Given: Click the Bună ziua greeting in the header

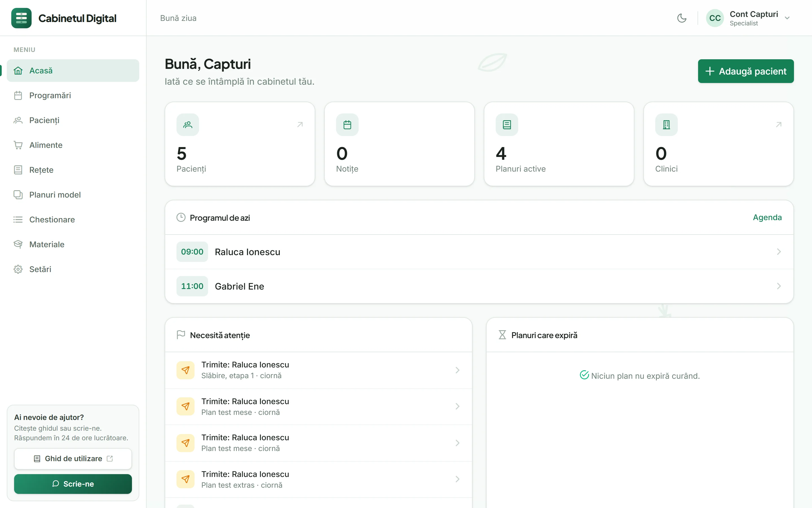Looking at the screenshot, I should point(178,18).
